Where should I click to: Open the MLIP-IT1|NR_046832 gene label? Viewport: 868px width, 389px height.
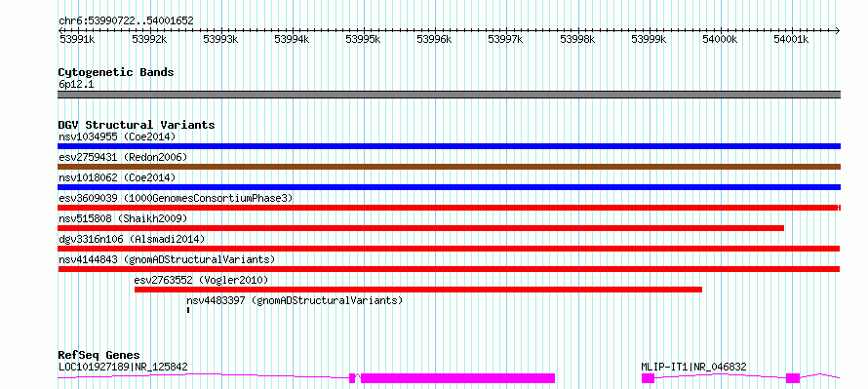click(x=693, y=367)
